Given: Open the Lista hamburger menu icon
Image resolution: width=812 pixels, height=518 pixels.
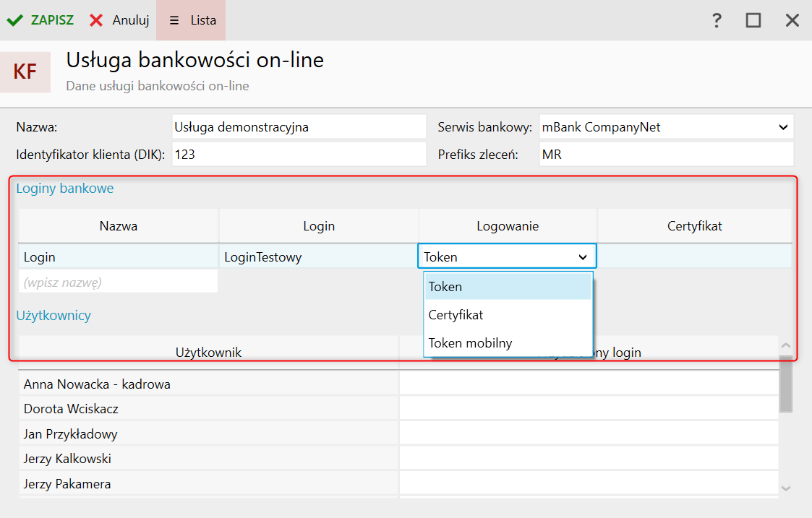Looking at the screenshot, I should coord(174,20).
